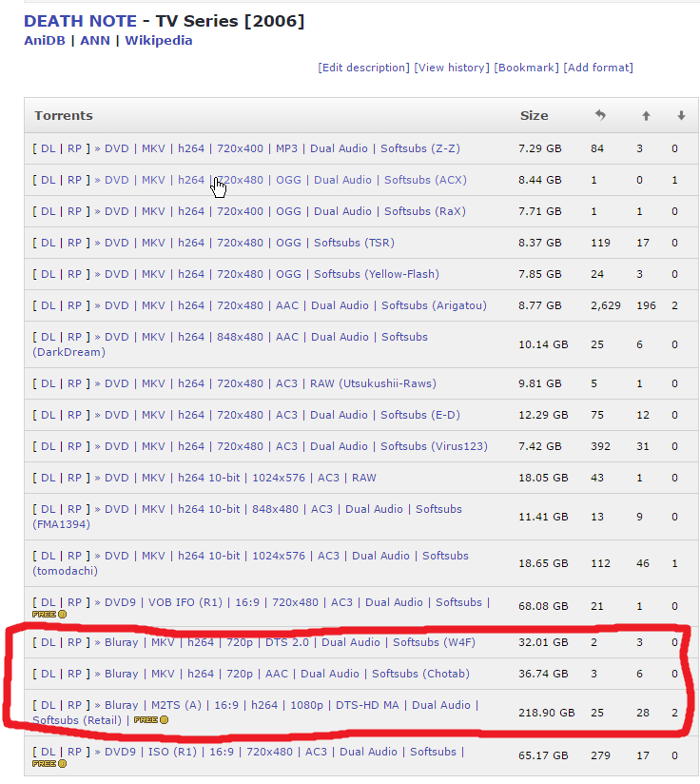Open the tomodachi 1024x576 torrent link

tap(286, 556)
